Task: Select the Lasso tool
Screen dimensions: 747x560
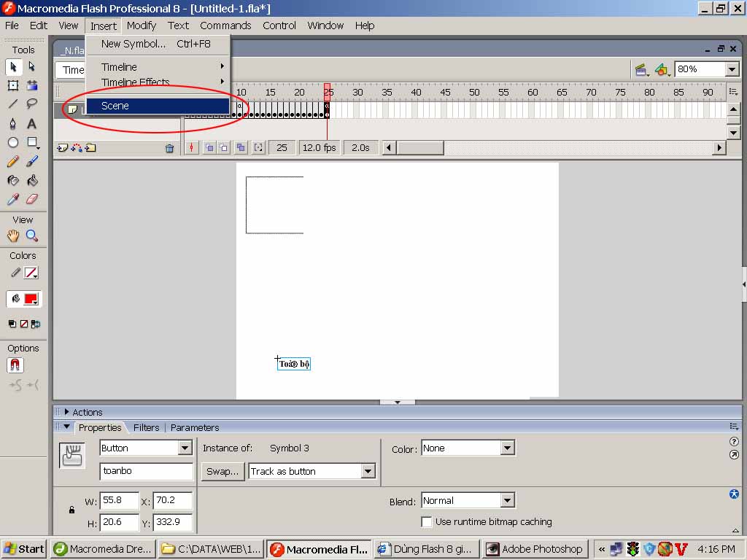Action: click(x=32, y=104)
